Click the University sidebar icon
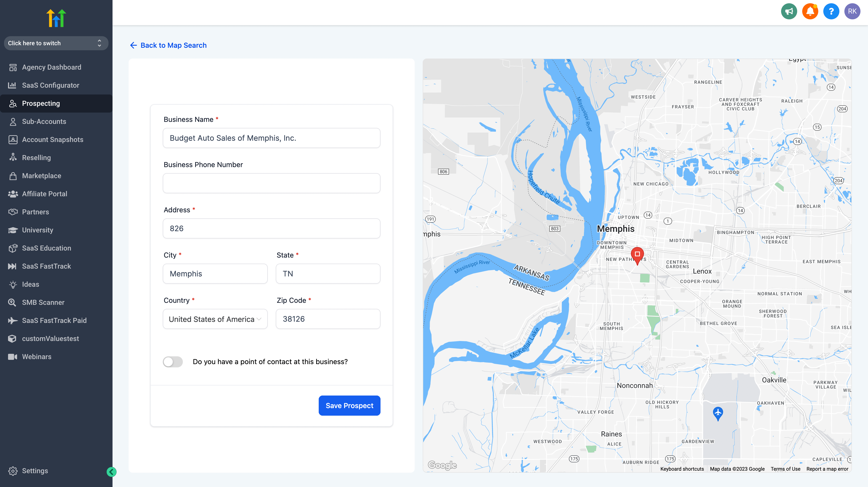Screen dimensions: 868x487 [x=13, y=230]
